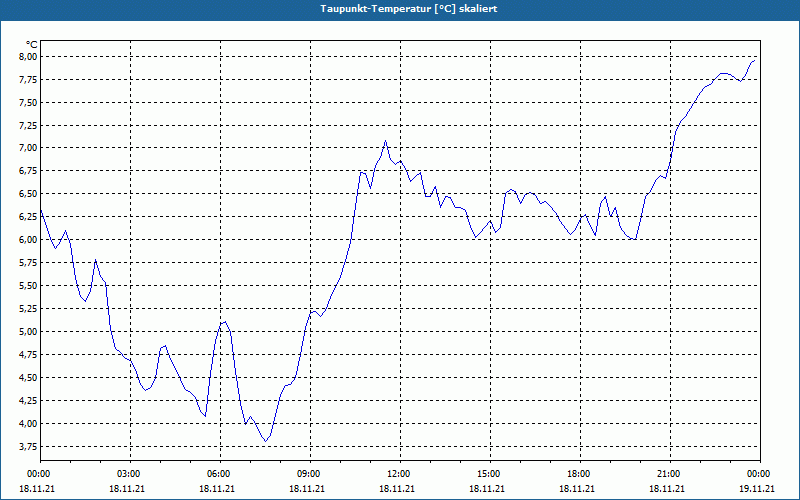Select the 09:00 time axis label
800x500 pixels.
(310, 474)
